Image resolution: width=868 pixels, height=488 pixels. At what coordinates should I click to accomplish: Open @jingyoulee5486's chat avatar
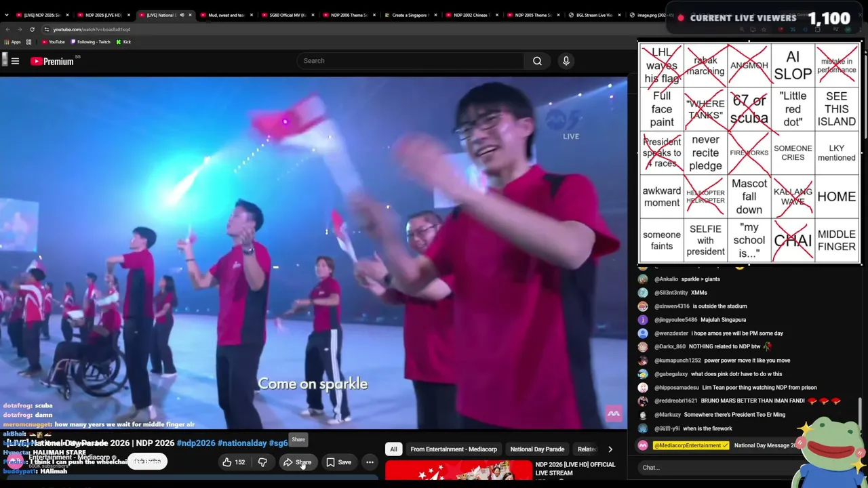tap(643, 320)
